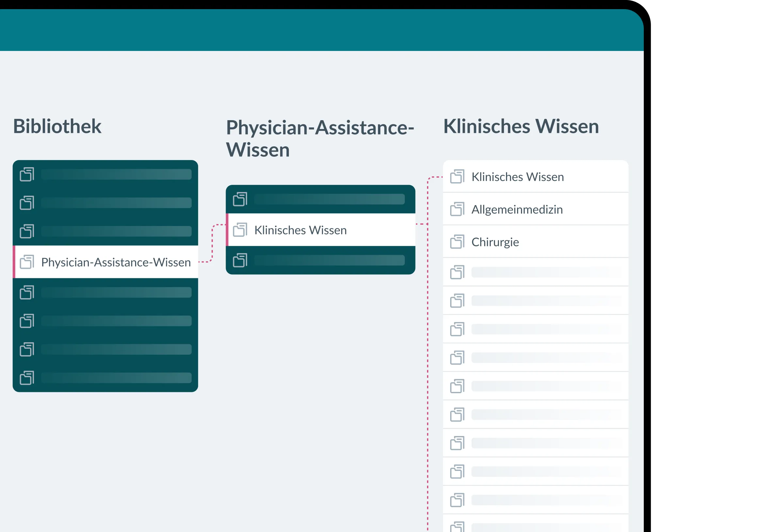760x532 pixels.
Task: Click the Bibliothek heading
Action: [x=57, y=126]
